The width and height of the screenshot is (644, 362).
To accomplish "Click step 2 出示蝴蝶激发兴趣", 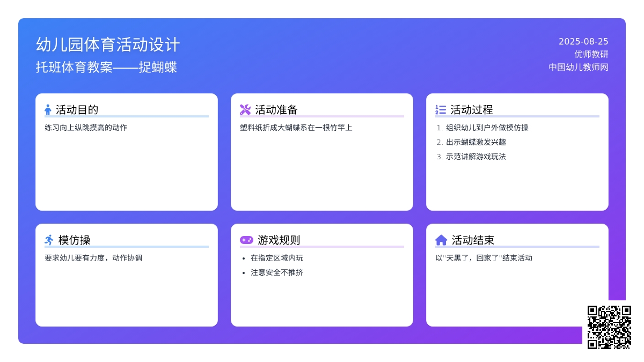I will [476, 142].
